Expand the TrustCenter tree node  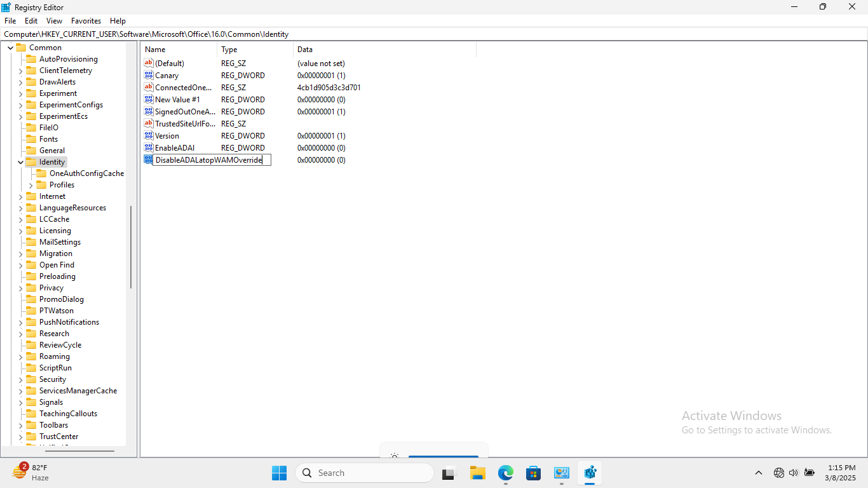point(21,437)
